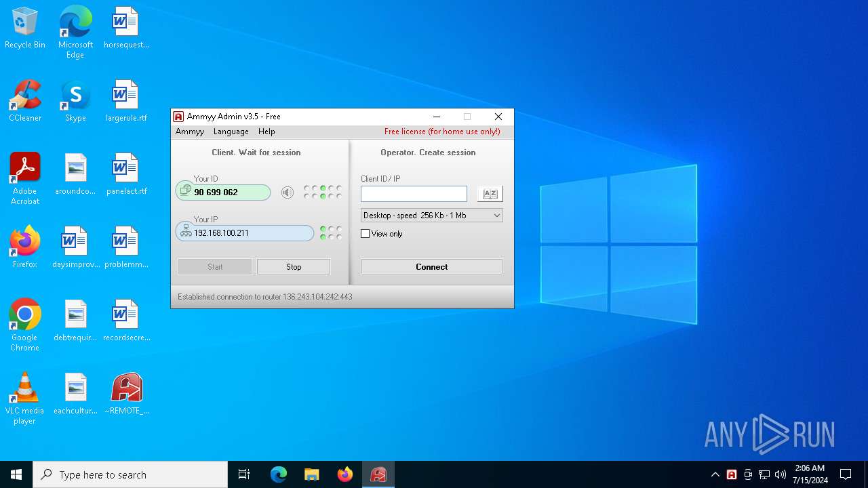Select VLC media player desktop shortcut
The width and height of the screenshot is (868, 488).
[x=25, y=399]
